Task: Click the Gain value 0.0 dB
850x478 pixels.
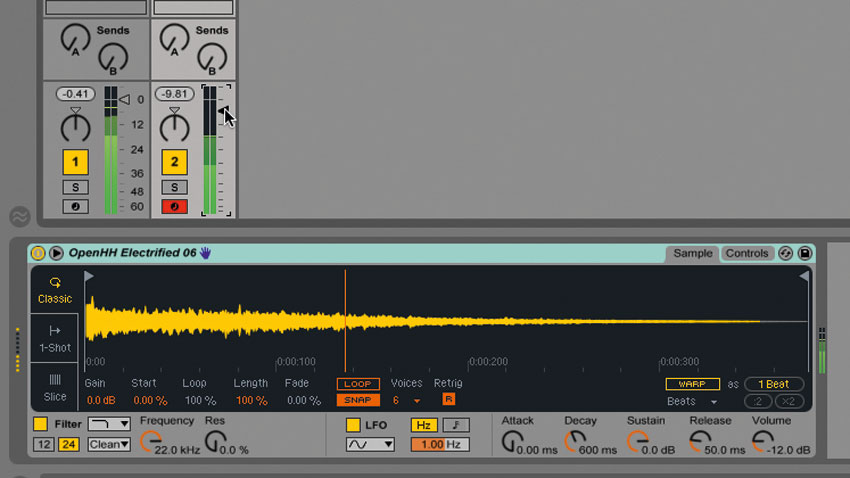Action: tap(101, 401)
